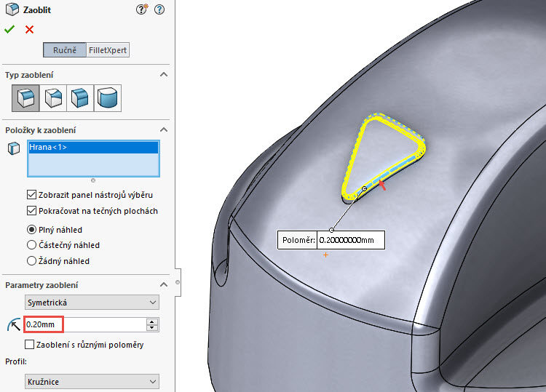Switch to the FilletXpert tab

108,50
